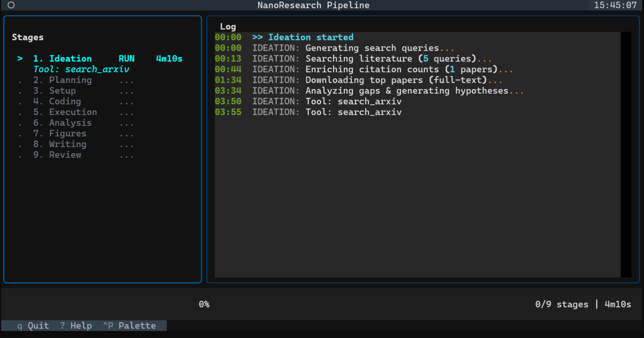Click the log panel vertical scrollbar
The height and width of the screenshot is (338, 644).
click(x=626, y=154)
